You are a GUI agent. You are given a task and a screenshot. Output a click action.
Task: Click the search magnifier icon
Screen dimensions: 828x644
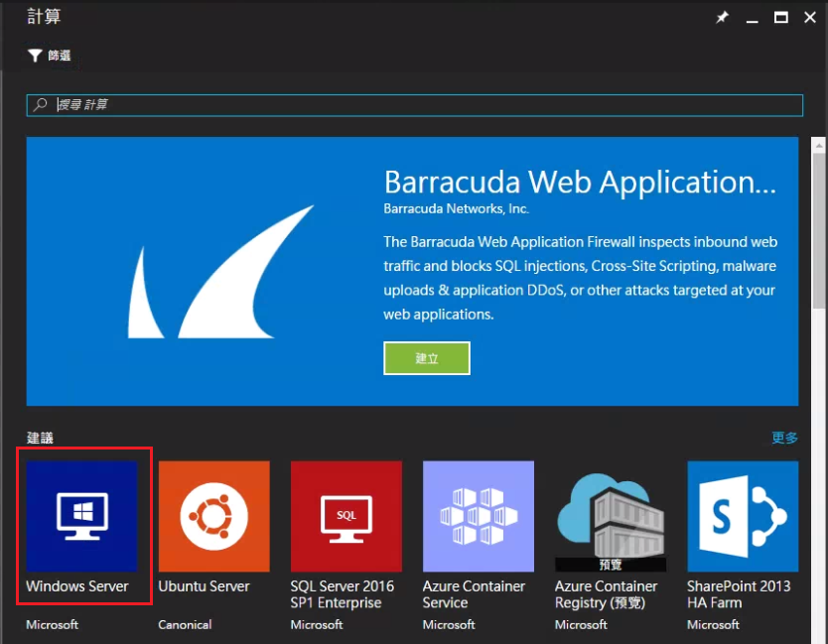pos(40,104)
